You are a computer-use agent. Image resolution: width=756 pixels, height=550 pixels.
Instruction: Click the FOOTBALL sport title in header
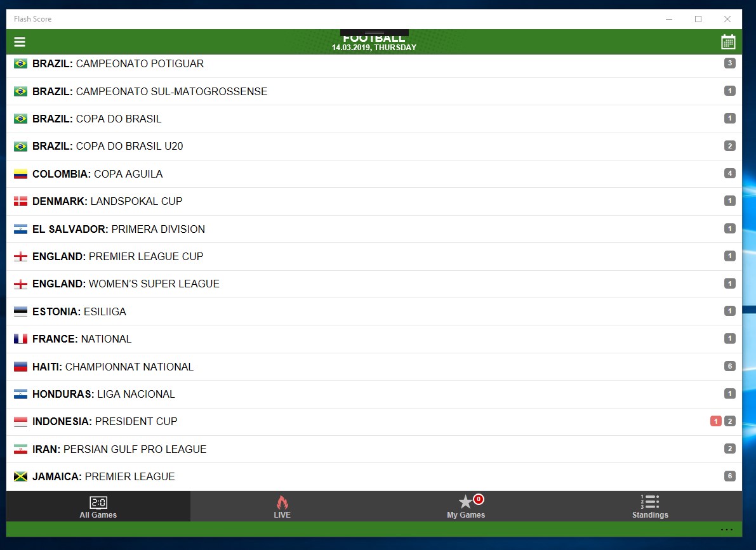374,39
